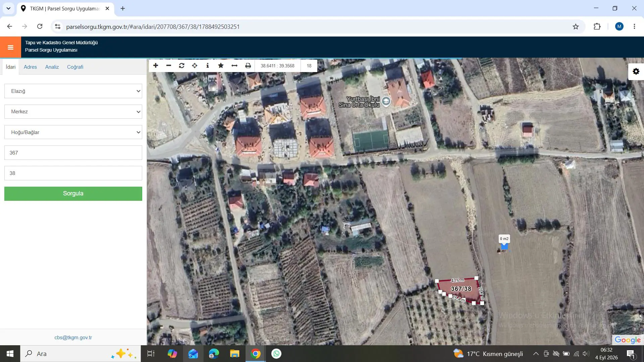Open map settings gear icon
Screen dimensions: 644x362
[x=636, y=71]
